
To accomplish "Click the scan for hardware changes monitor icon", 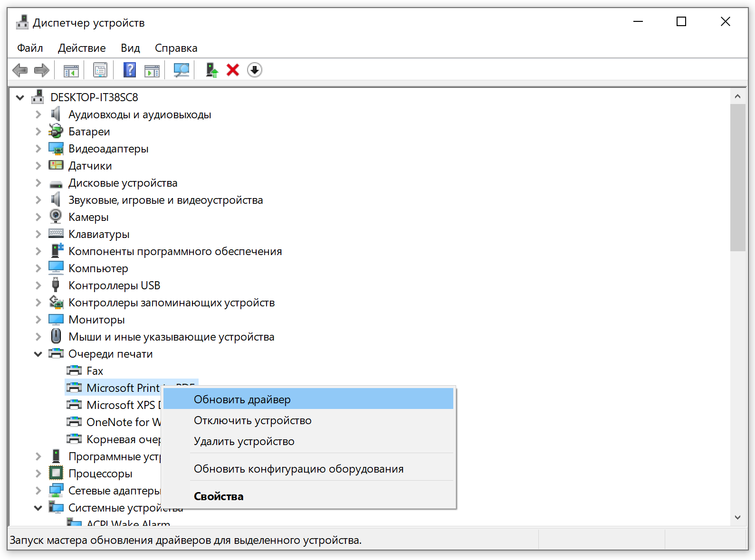I will coord(181,70).
